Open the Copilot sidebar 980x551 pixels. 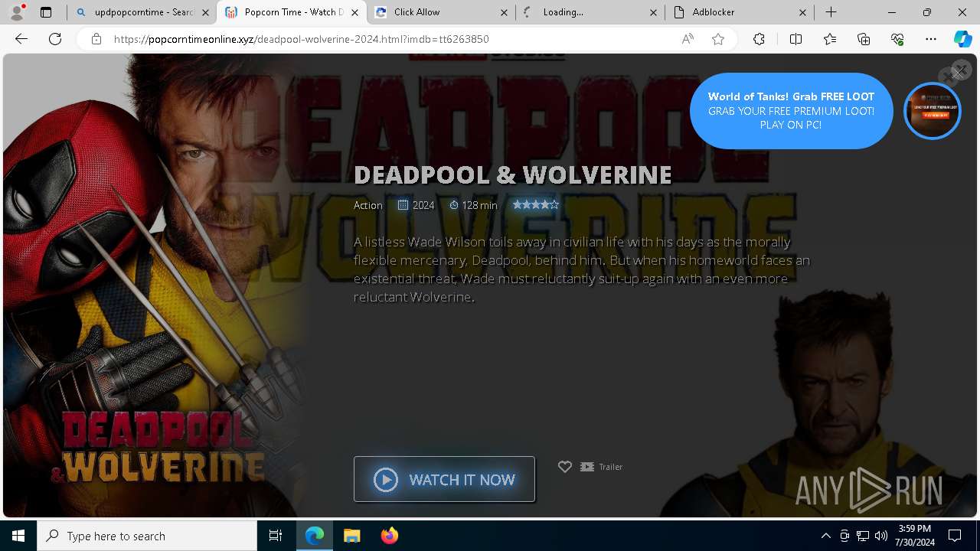962,39
